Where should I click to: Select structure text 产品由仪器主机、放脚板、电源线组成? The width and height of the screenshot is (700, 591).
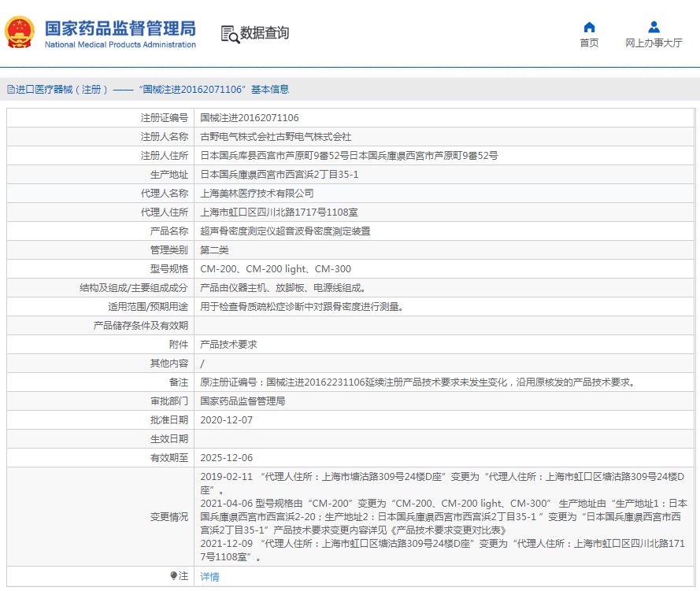tap(283, 288)
